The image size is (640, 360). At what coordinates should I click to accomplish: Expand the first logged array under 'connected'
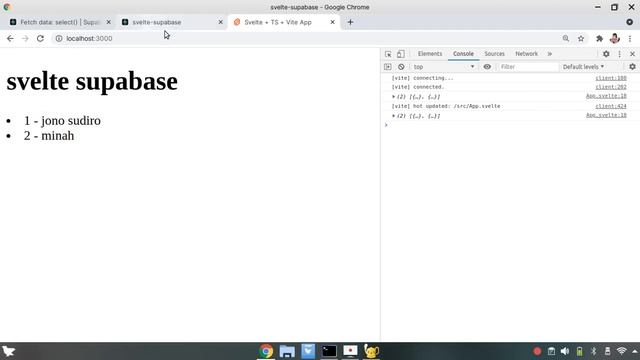(393, 97)
